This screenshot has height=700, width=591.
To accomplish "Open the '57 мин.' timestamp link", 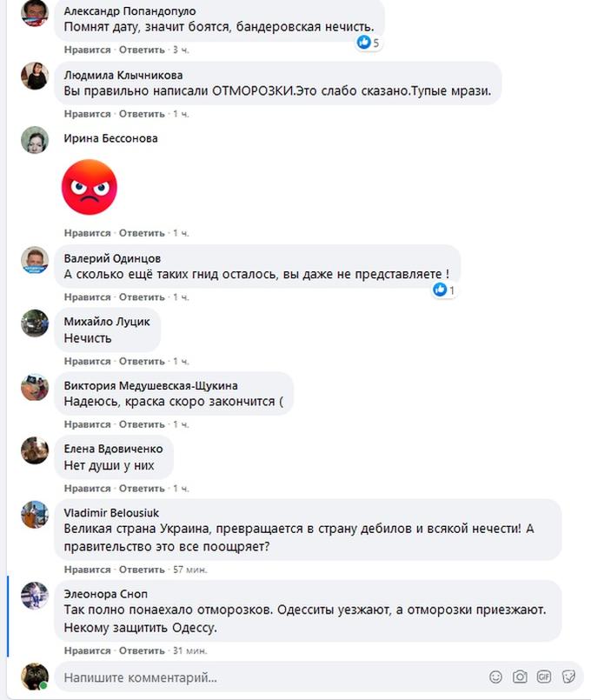I will (x=190, y=570).
